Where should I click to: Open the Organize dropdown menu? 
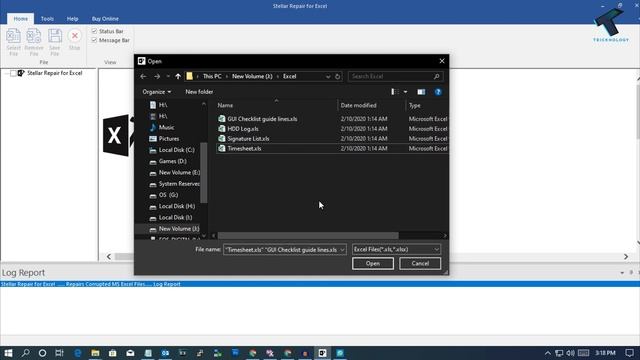[157, 92]
